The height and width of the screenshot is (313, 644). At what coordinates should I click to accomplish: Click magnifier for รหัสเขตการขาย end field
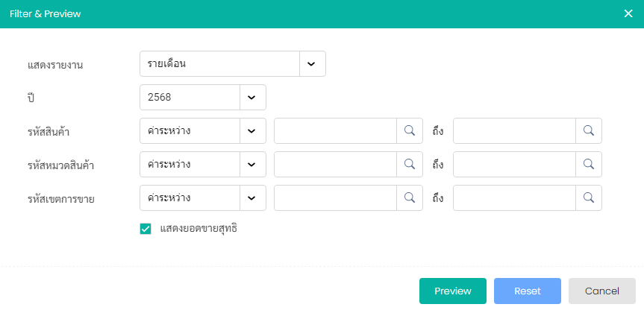coord(589,198)
